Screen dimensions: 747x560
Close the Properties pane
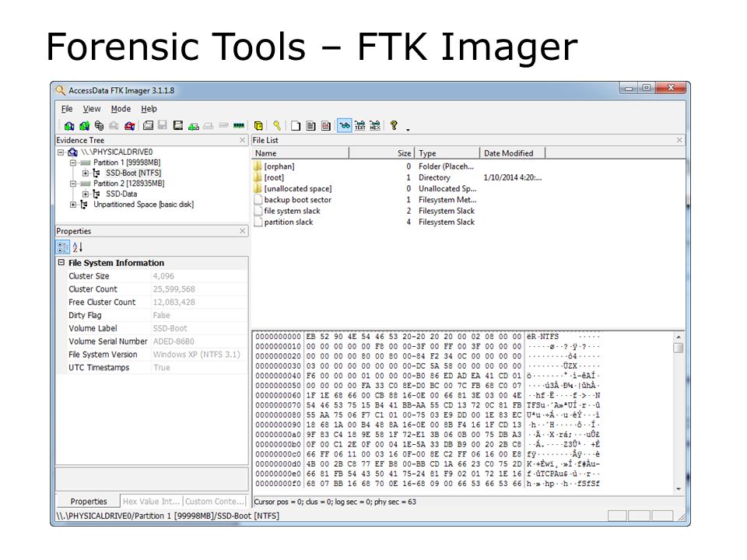pos(243,231)
